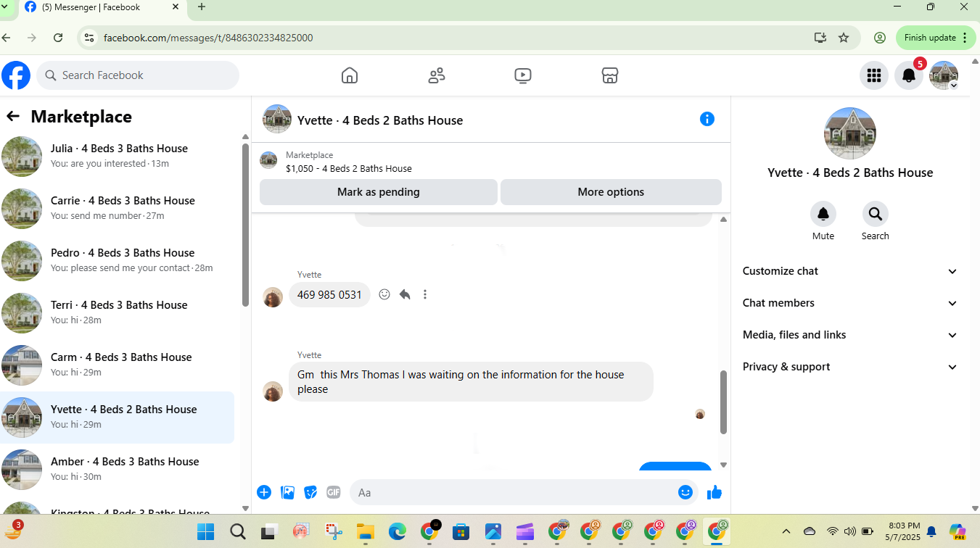Click the conversation list scrollbar
Screen dimensions: 980x548
245,225
